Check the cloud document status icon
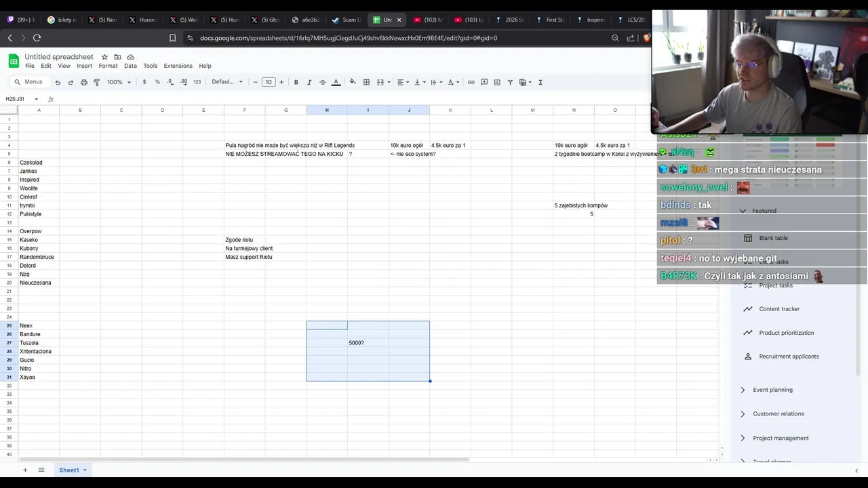Viewport: 868px width, 488px height. click(x=130, y=57)
